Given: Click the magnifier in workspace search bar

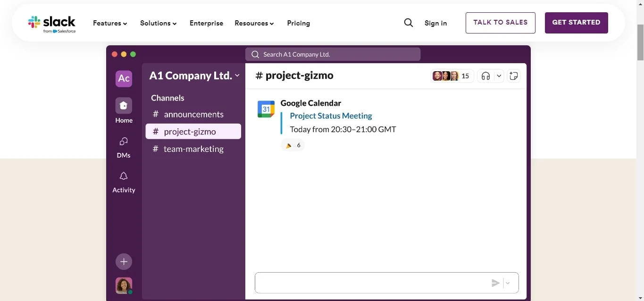Looking at the screenshot, I should [x=255, y=54].
